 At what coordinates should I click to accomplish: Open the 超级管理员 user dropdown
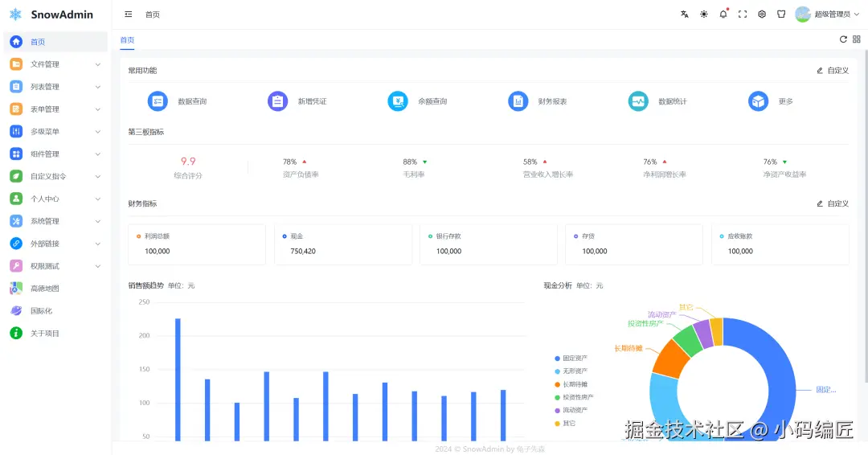(827, 14)
